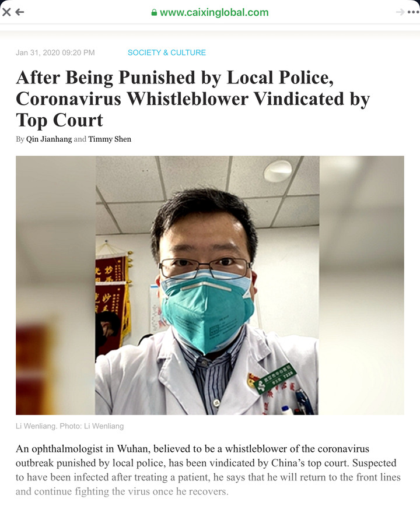420x506 pixels.
Task: Click the article headline about Coronavirus Whistleblower
Action: pos(192,99)
